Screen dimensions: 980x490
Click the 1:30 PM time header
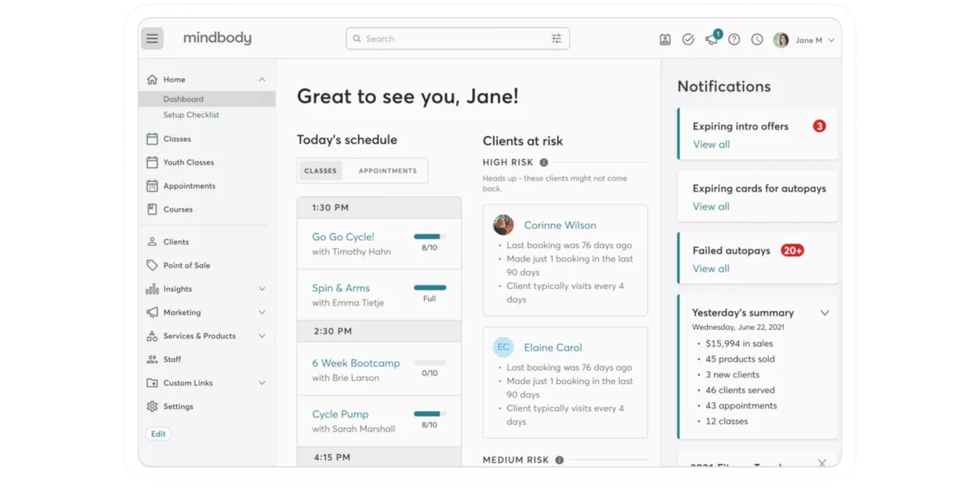(379, 208)
